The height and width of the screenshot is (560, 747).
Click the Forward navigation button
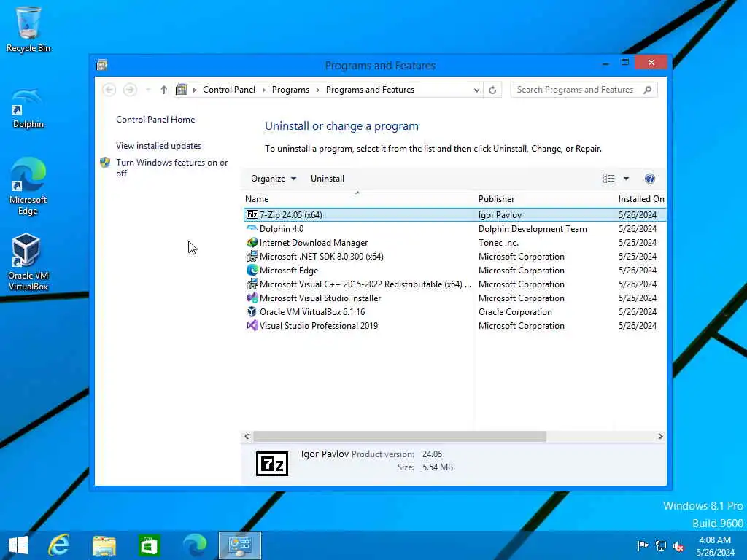[x=130, y=90]
